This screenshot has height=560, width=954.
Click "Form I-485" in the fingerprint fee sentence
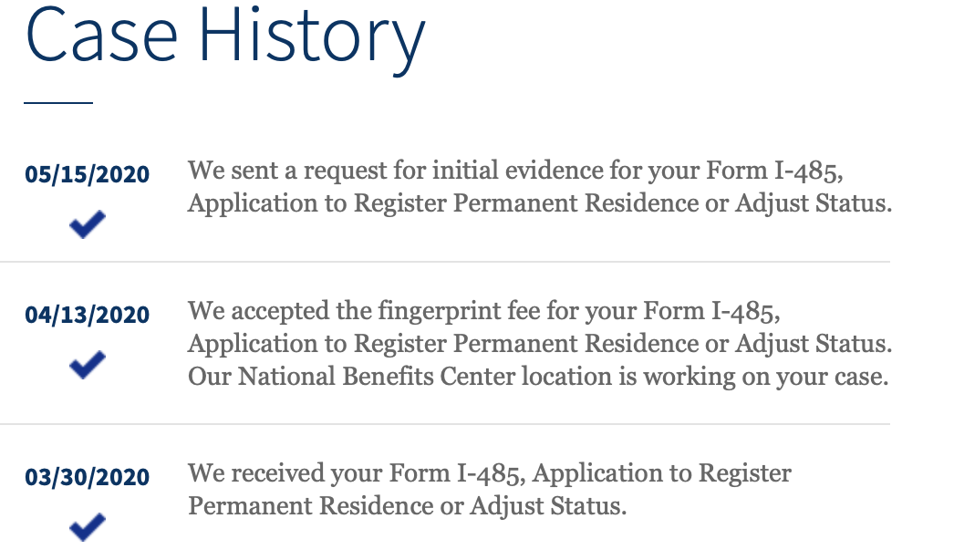point(711,312)
